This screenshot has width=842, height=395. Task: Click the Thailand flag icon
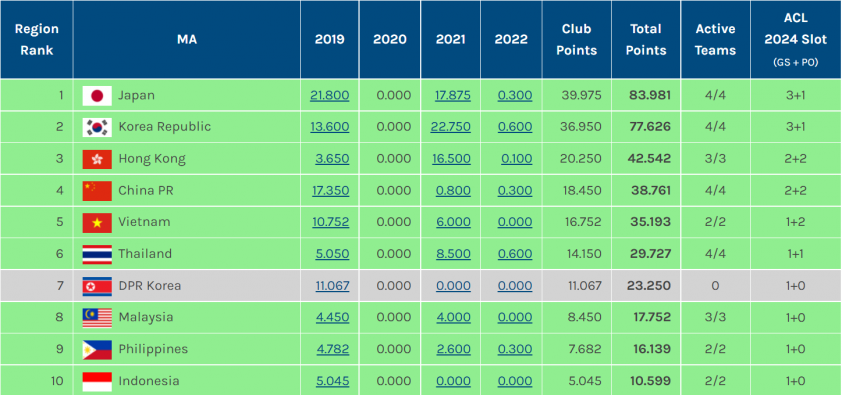97,254
